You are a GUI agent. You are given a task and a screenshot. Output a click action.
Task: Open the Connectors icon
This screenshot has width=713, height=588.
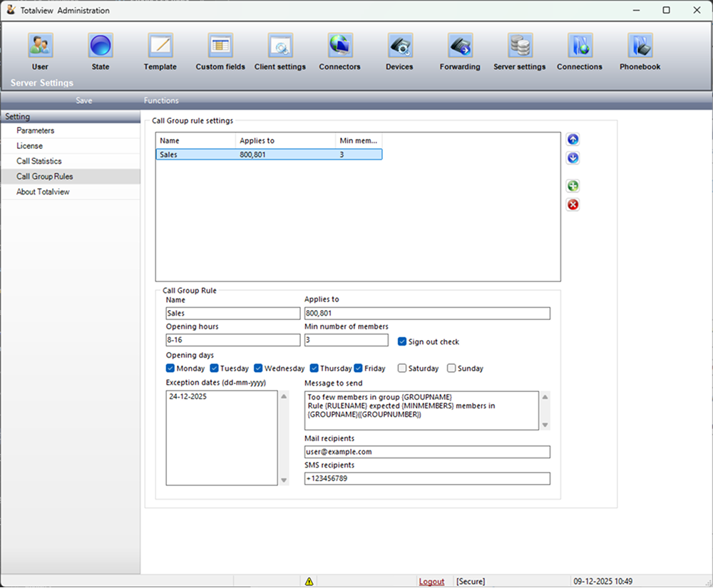tap(339, 46)
